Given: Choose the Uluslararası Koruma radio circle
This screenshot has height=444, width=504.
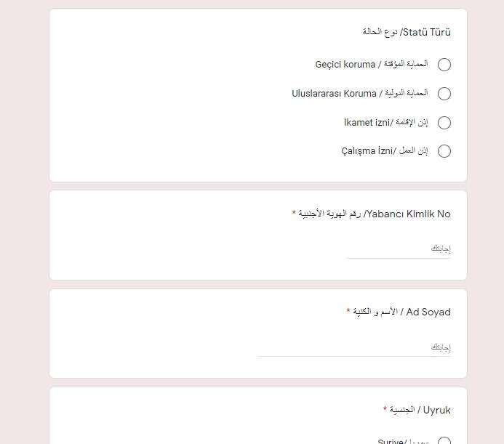Looking at the screenshot, I should [444, 94].
